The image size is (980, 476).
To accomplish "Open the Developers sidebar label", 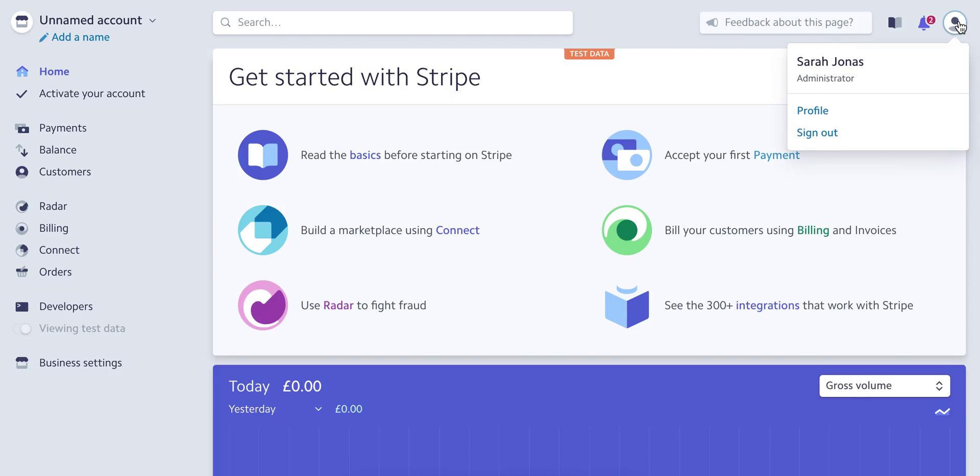I will [66, 306].
